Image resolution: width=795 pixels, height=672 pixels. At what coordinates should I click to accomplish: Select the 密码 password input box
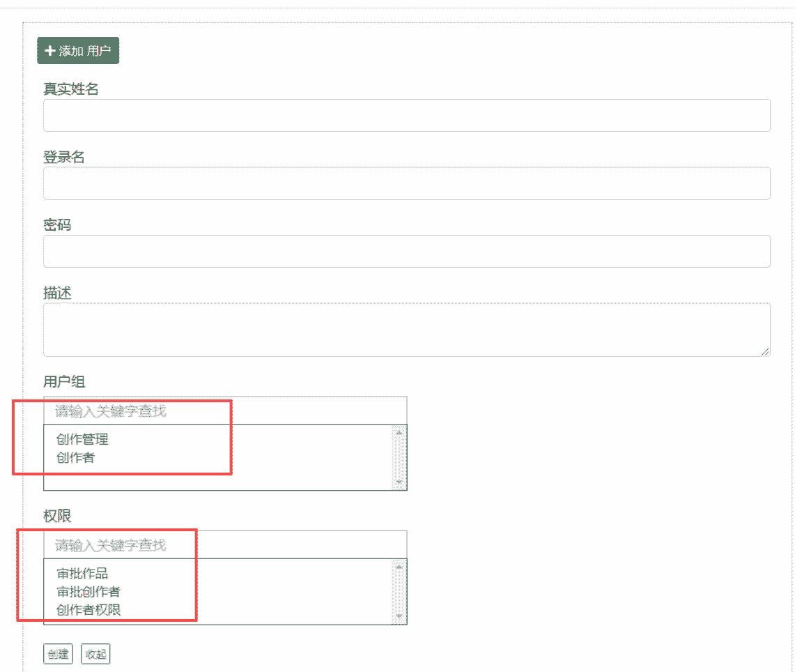[x=406, y=251]
